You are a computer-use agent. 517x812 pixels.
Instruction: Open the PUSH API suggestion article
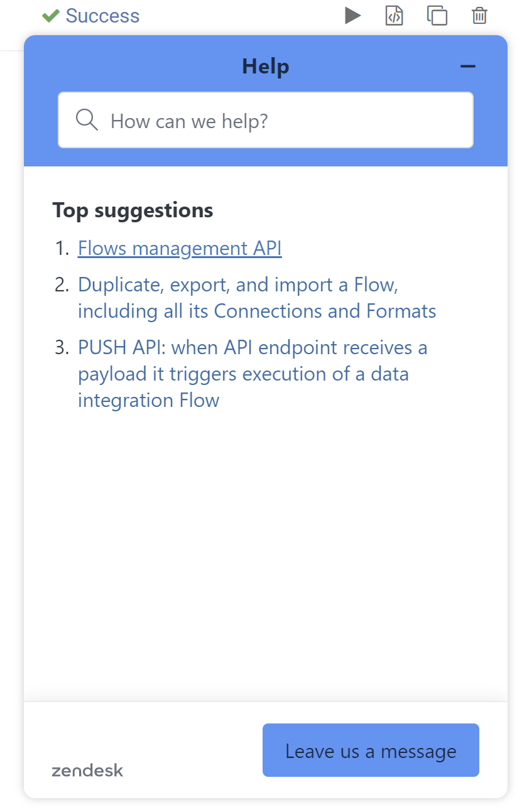click(x=253, y=373)
